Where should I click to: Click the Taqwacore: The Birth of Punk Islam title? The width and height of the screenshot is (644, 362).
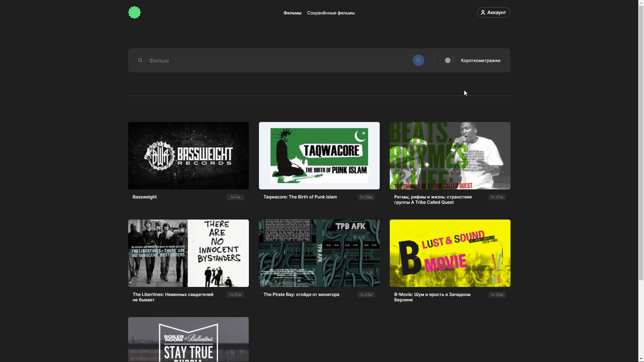click(300, 197)
